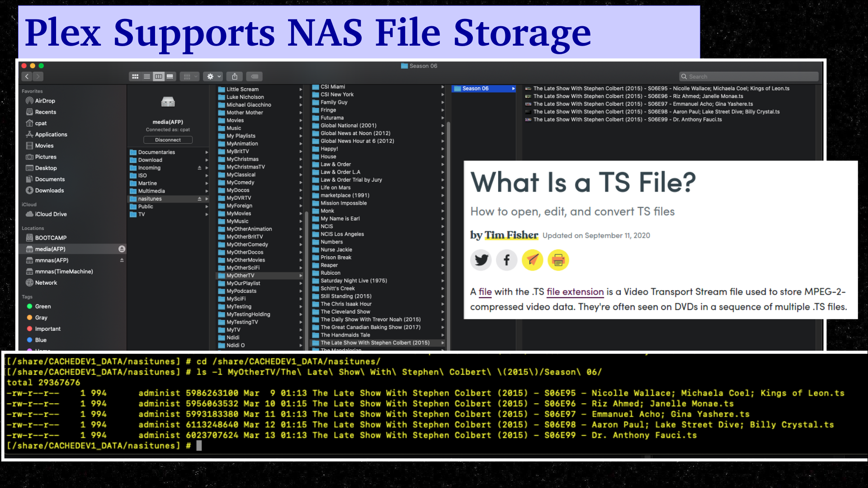This screenshot has width=868, height=488.
Task: Eject the mmnas(AFP) sidebar volume
Action: (x=122, y=260)
